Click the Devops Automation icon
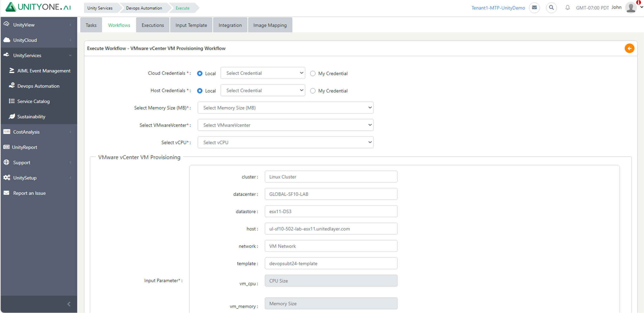Screen dimensions: 644x313 11,86
